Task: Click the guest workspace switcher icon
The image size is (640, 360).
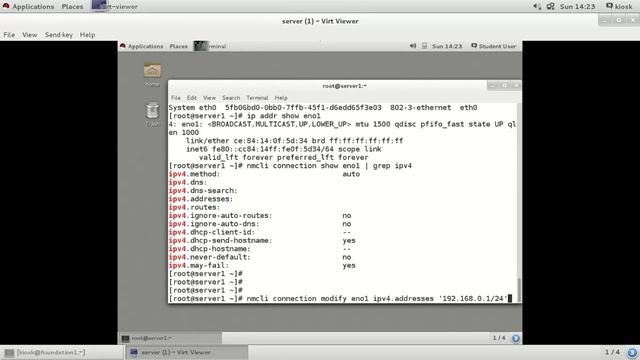Action: coord(516,338)
